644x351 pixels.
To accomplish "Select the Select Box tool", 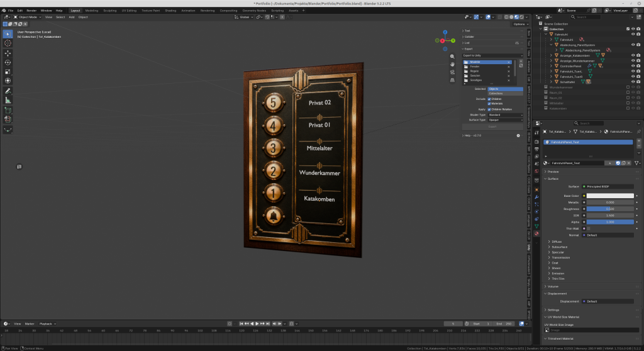I will [x=8, y=34].
